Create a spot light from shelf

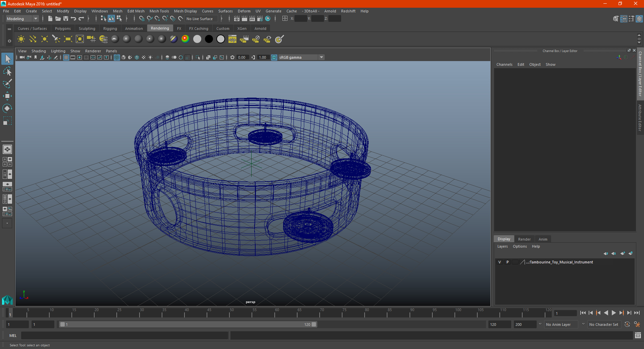(56, 39)
